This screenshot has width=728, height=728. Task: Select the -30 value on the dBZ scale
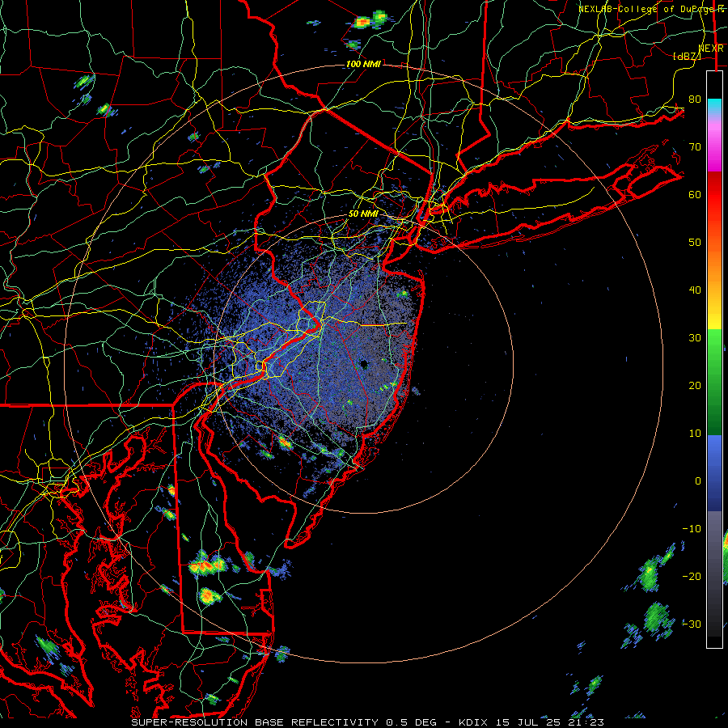coord(692,624)
